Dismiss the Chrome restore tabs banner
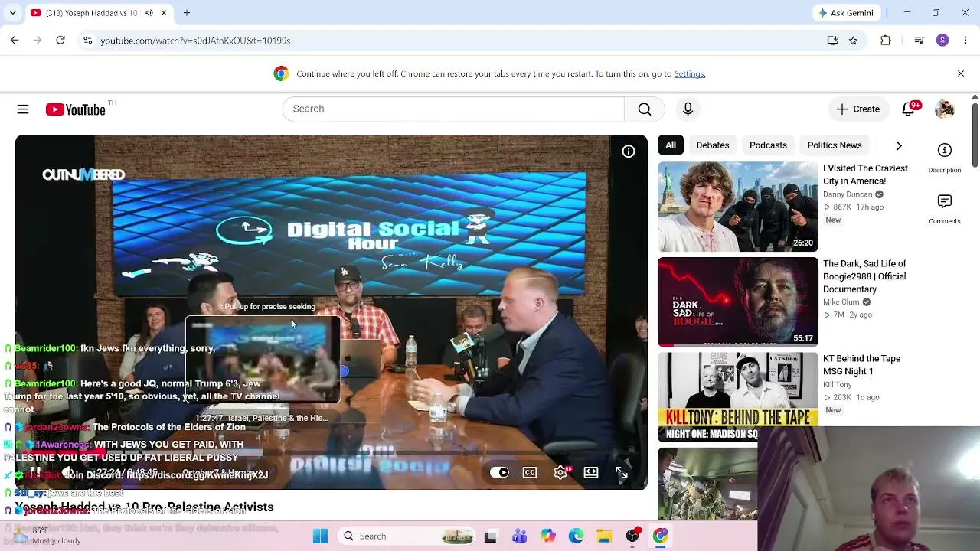The image size is (980, 551). tap(961, 73)
